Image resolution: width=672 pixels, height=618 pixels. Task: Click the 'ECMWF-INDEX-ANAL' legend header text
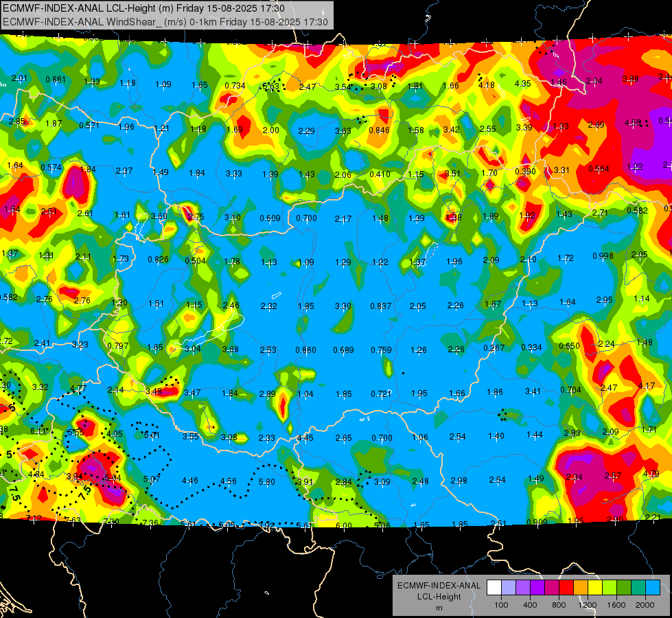pos(439,586)
